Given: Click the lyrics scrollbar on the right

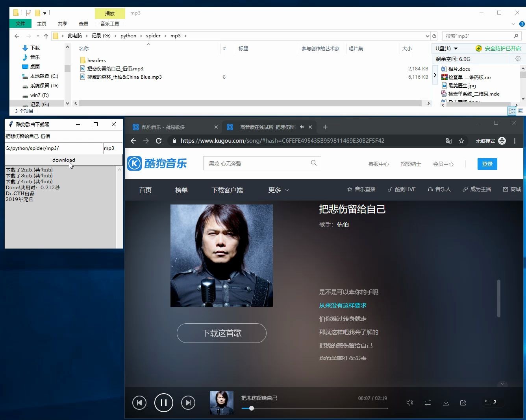Looking at the screenshot, I should [x=498, y=298].
